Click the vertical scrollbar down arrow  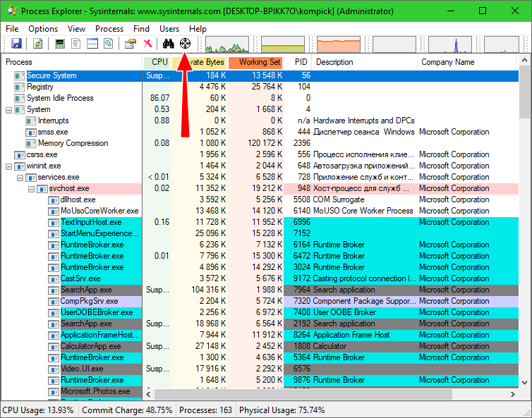(x=524, y=383)
